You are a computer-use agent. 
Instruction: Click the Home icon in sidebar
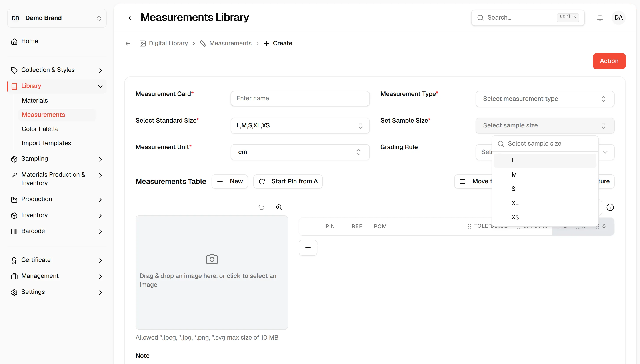tap(14, 41)
